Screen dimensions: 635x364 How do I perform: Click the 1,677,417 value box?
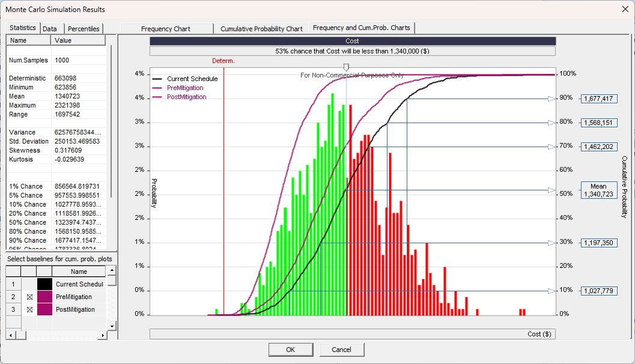coord(599,99)
